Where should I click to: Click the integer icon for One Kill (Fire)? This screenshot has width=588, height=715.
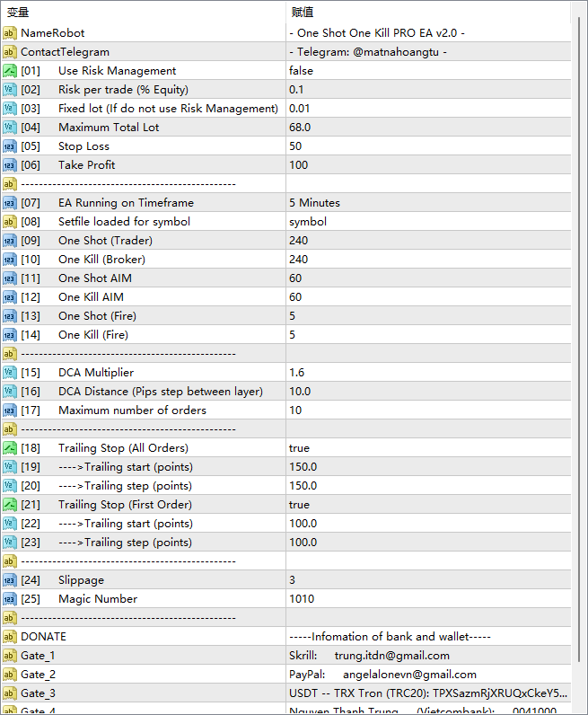(10, 335)
